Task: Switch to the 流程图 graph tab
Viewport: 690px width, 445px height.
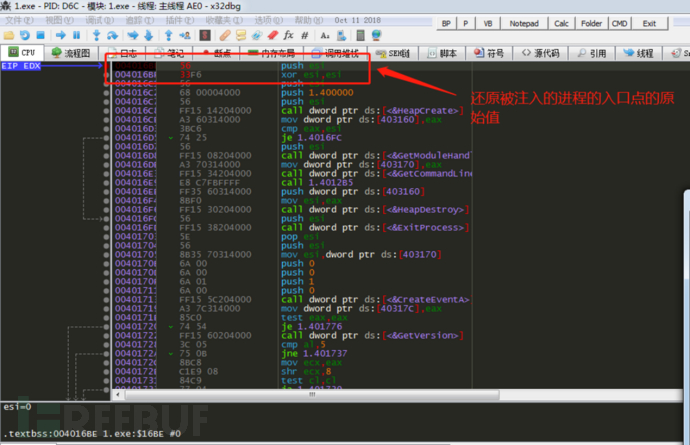Action: coord(71,52)
